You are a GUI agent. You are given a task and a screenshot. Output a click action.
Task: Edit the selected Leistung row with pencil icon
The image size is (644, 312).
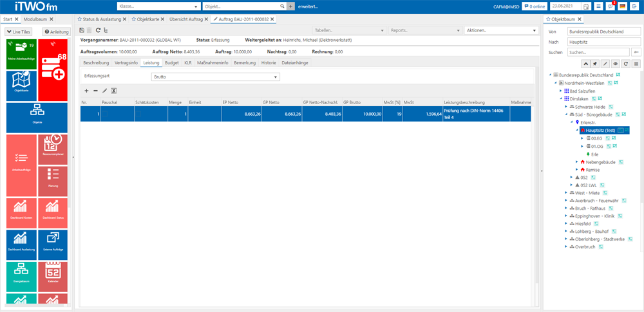pyautogui.click(x=104, y=91)
